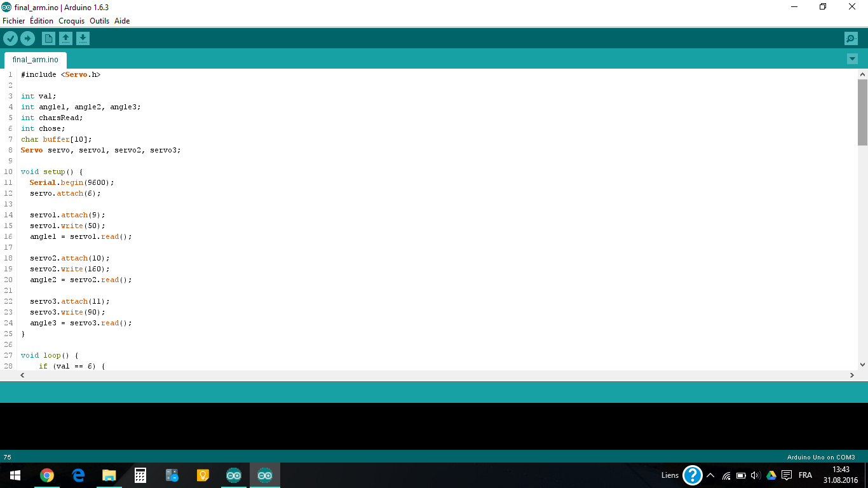The height and width of the screenshot is (488, 868).
Task: Click the Verify checkmark button
Action: tap(10, 39)
